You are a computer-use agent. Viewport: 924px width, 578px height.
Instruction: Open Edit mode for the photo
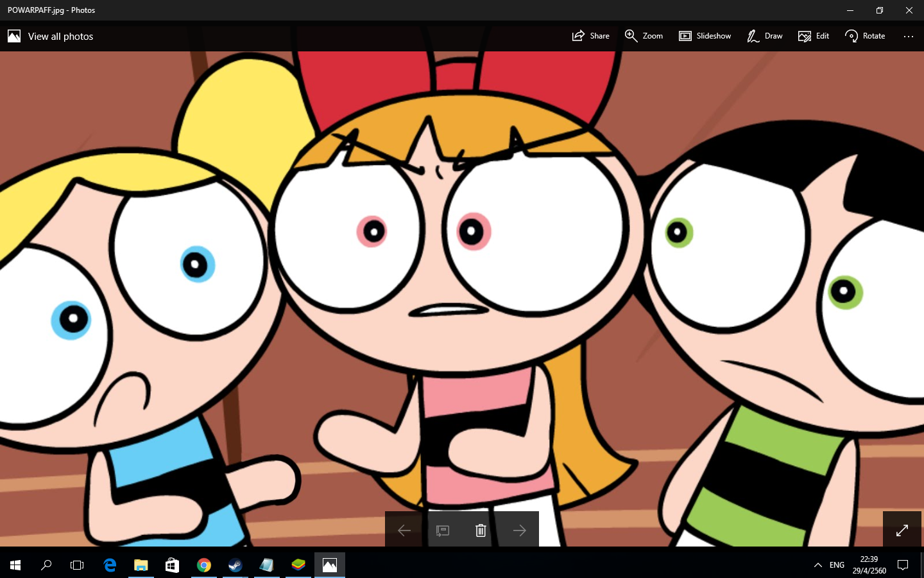[814, 36]
